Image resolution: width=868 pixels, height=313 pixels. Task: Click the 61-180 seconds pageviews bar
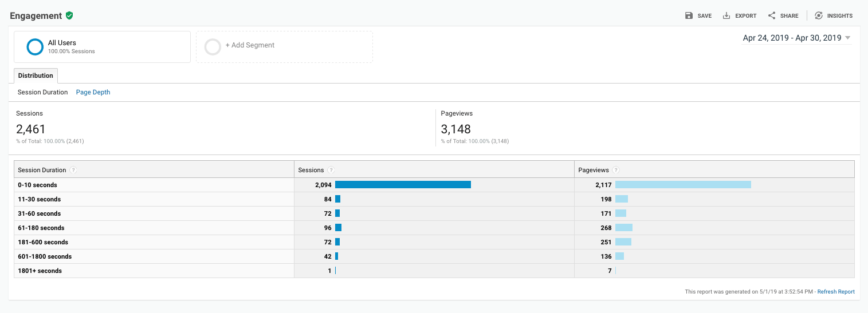point(623,228)
